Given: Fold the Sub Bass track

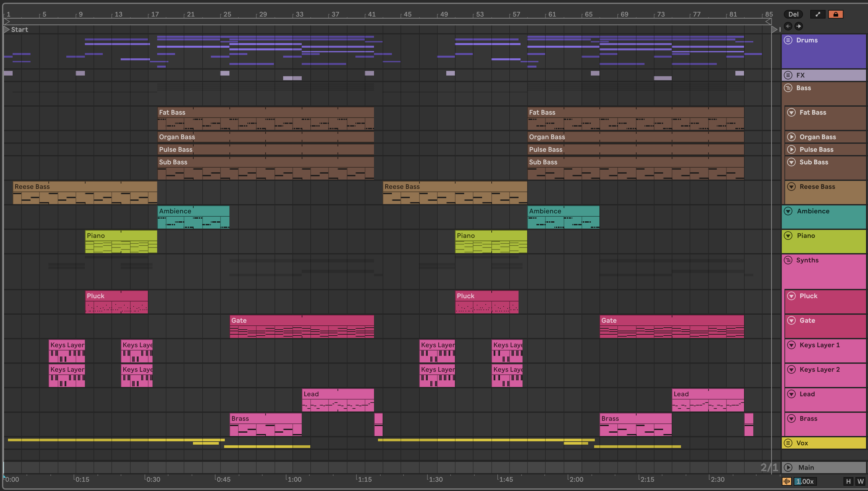Looking at the screenshot, I should point(791,162).
